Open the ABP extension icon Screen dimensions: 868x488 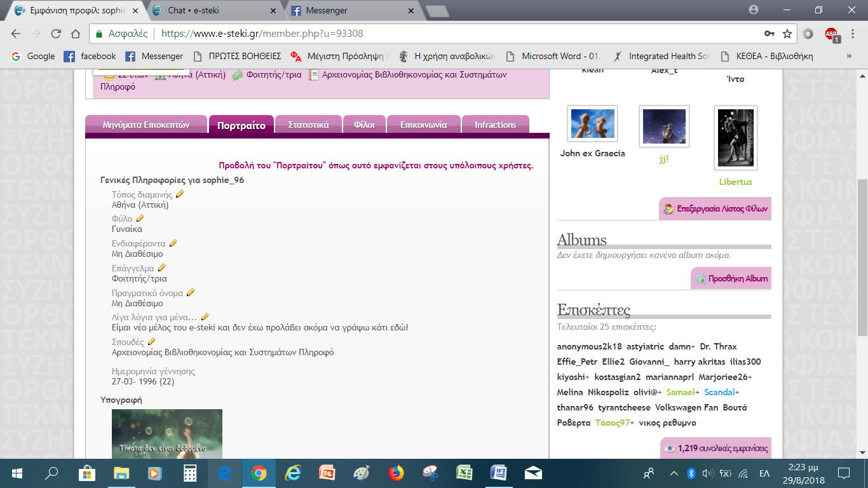[832, 34]
